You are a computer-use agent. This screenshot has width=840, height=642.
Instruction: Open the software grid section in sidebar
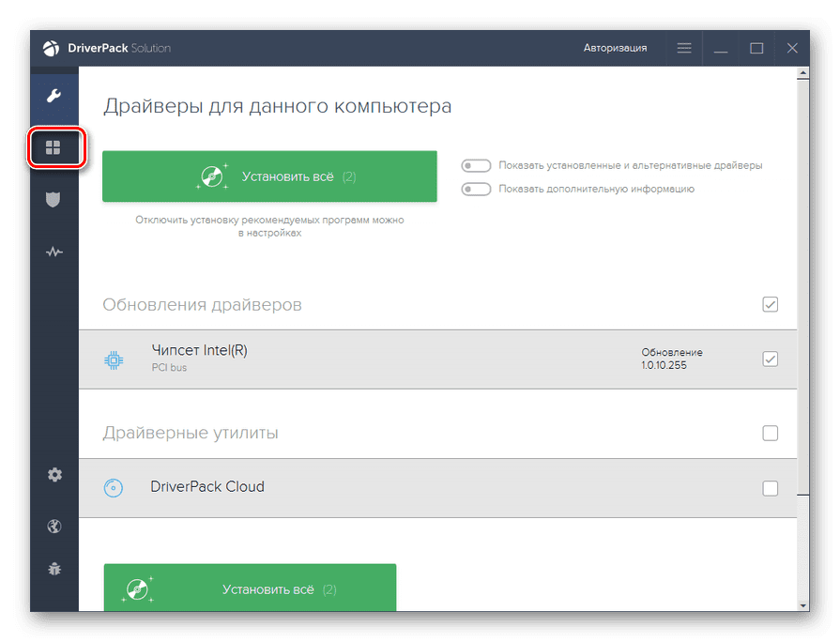(53, 147)
